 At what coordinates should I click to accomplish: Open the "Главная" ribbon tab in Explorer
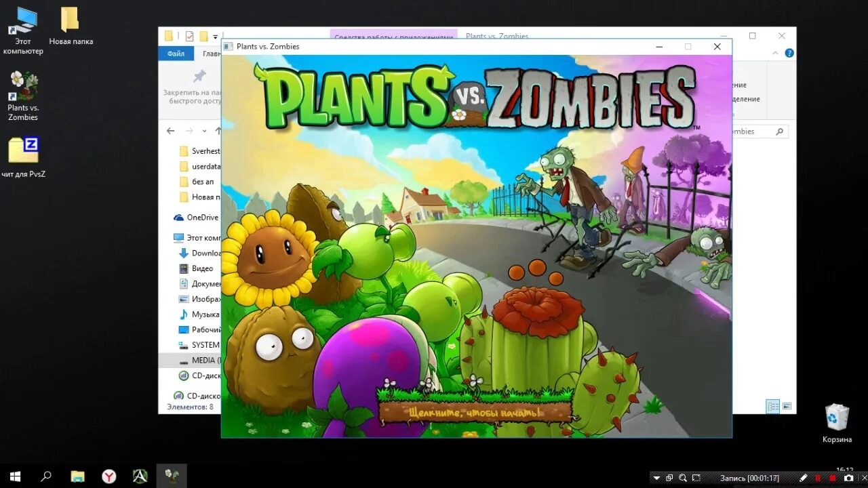[212, 54]
